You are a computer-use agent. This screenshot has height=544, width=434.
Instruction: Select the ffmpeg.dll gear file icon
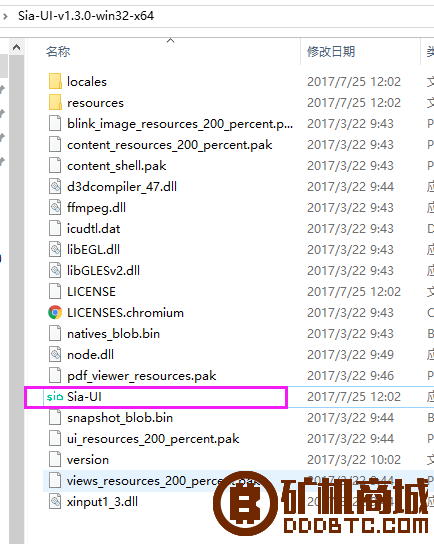(55, 207)
